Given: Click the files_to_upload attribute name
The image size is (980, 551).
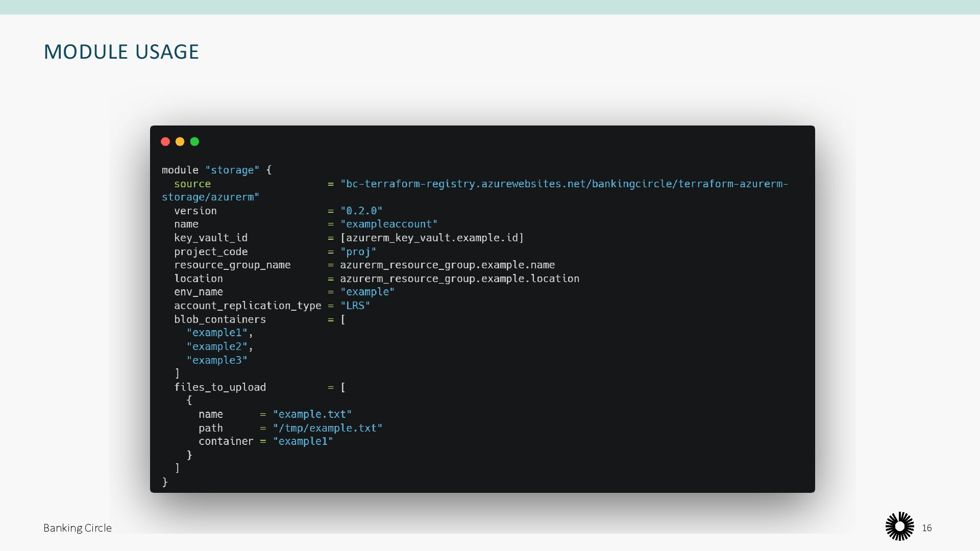Looking at the screenshot, I should [219, 387].
